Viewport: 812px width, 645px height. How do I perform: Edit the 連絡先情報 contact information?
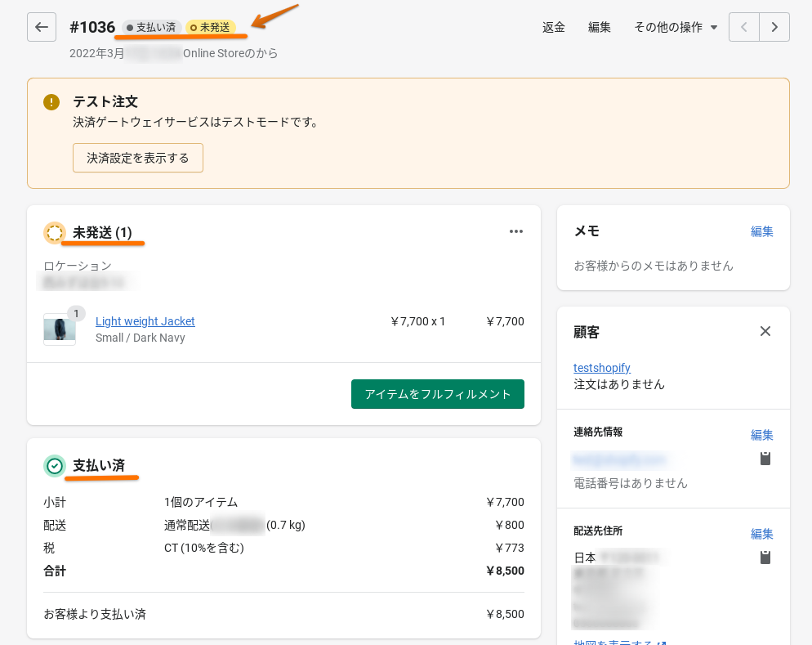761,435
